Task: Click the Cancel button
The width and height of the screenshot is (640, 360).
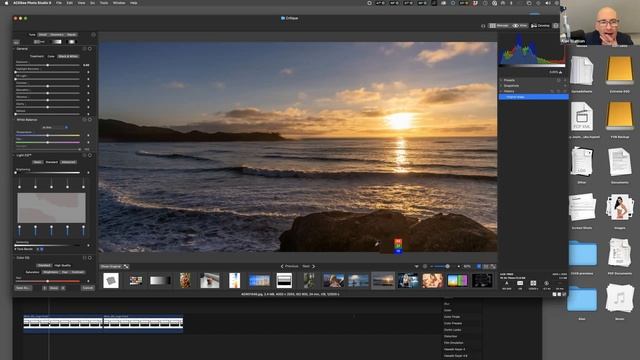Action: (x=87, y=288)
